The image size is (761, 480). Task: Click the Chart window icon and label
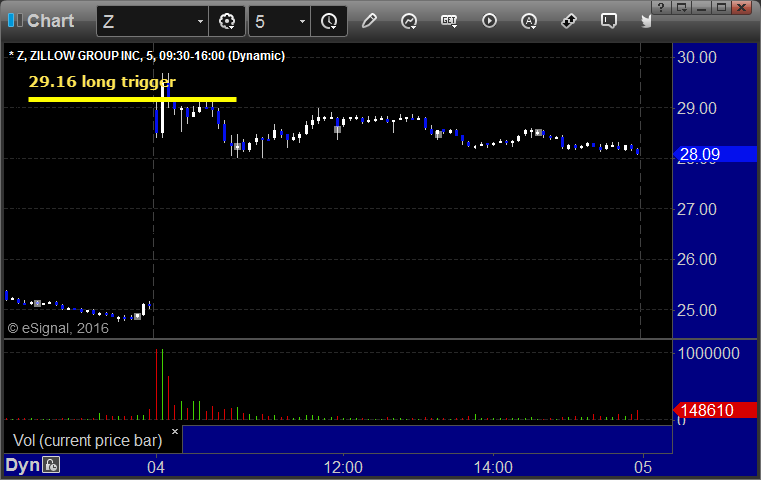(41, 21)
